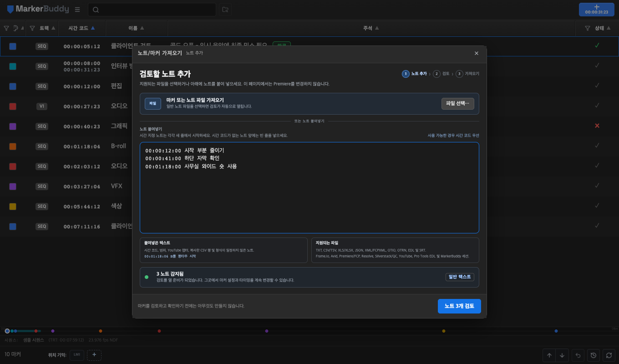
Task: Click into the marker search field
Action: tap(152, 10)
